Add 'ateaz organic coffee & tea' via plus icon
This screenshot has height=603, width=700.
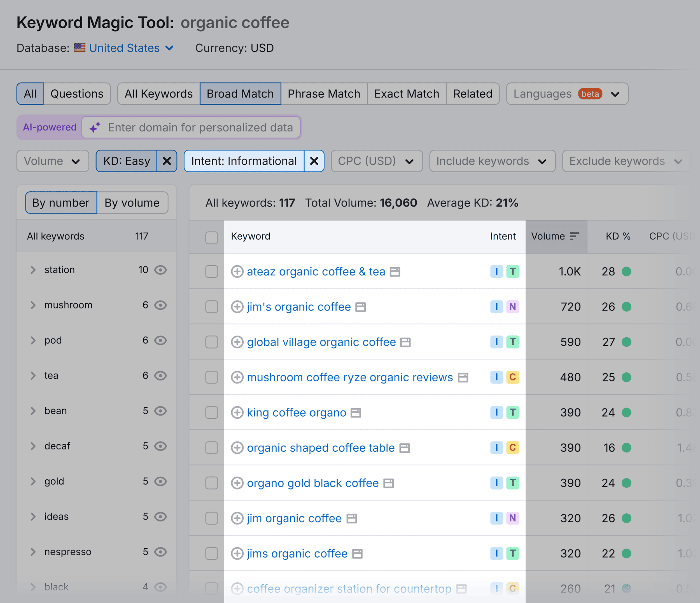[x=237, y=272]
